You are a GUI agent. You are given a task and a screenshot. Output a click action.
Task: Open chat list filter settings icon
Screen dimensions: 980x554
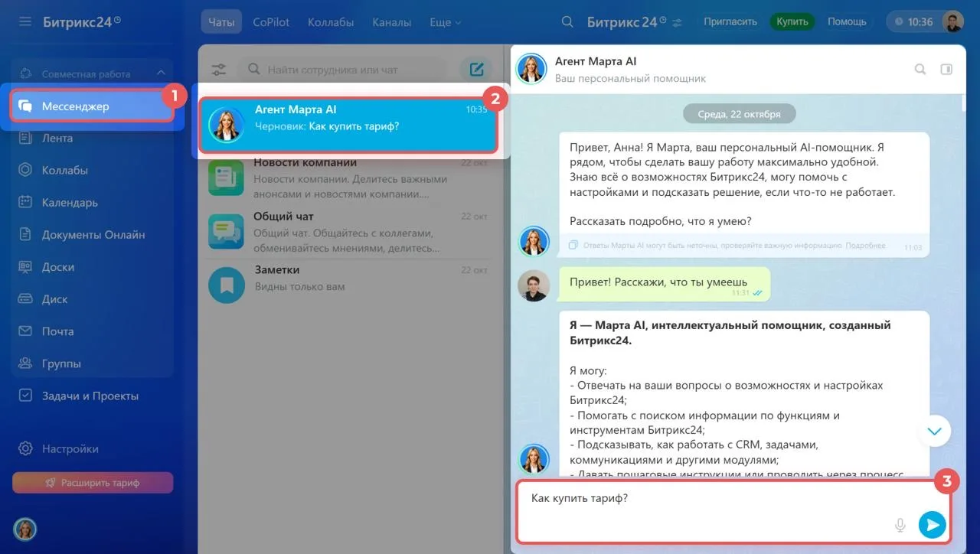219,70
